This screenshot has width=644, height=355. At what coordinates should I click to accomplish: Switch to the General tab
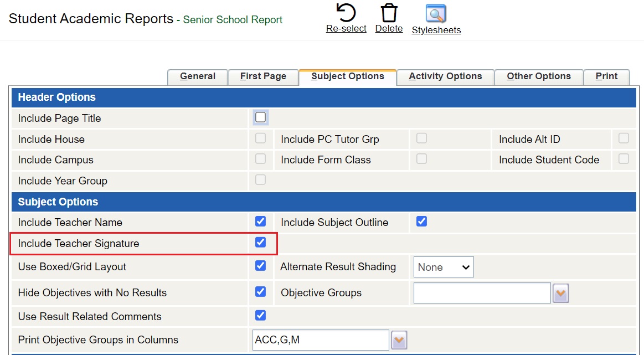(198, 76)
